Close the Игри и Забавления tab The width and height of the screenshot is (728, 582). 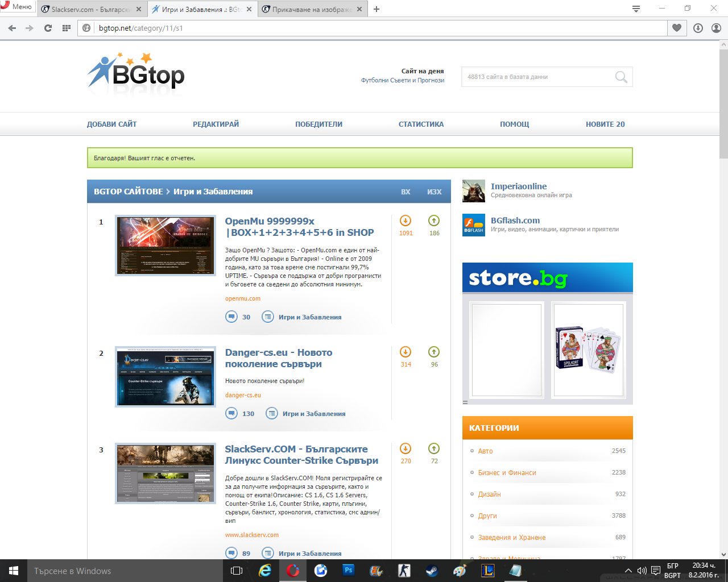(x=249, y=9)
